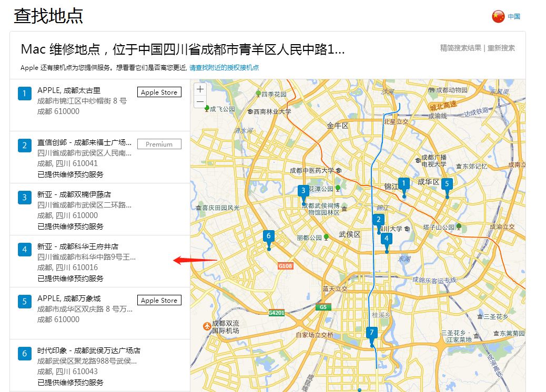Click list badge number 1

point(24,93)
